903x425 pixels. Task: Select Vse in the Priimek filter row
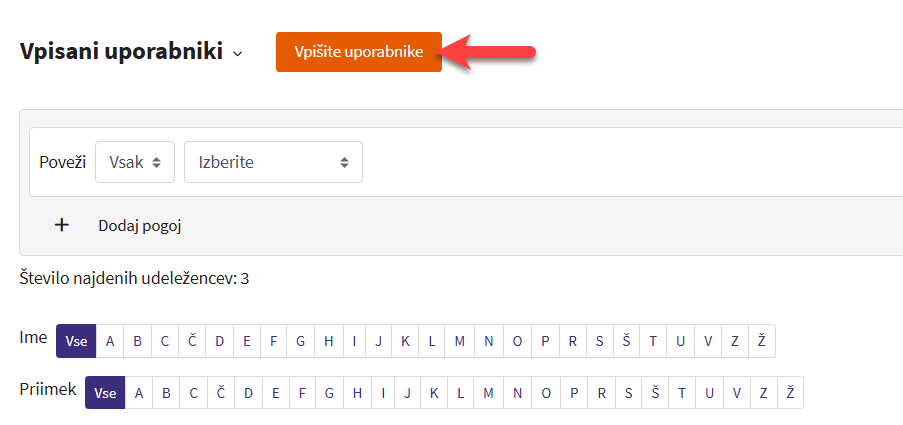pos(105,393)
